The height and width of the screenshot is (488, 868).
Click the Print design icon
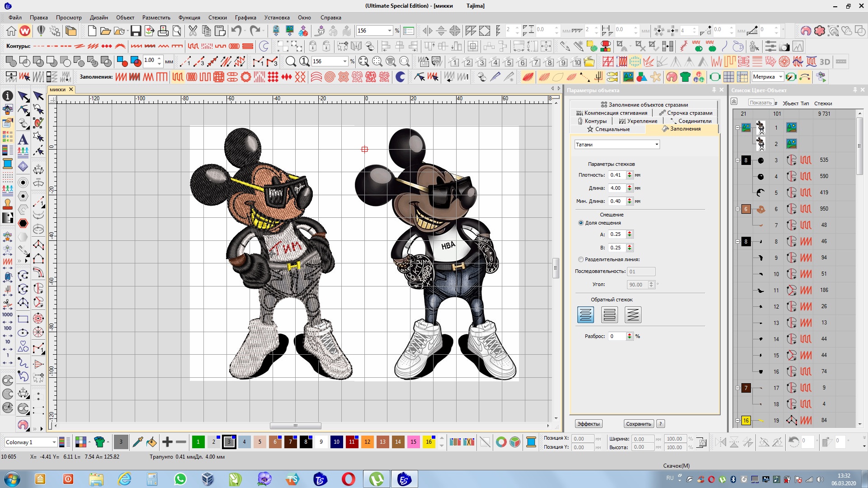pos(163,31)
